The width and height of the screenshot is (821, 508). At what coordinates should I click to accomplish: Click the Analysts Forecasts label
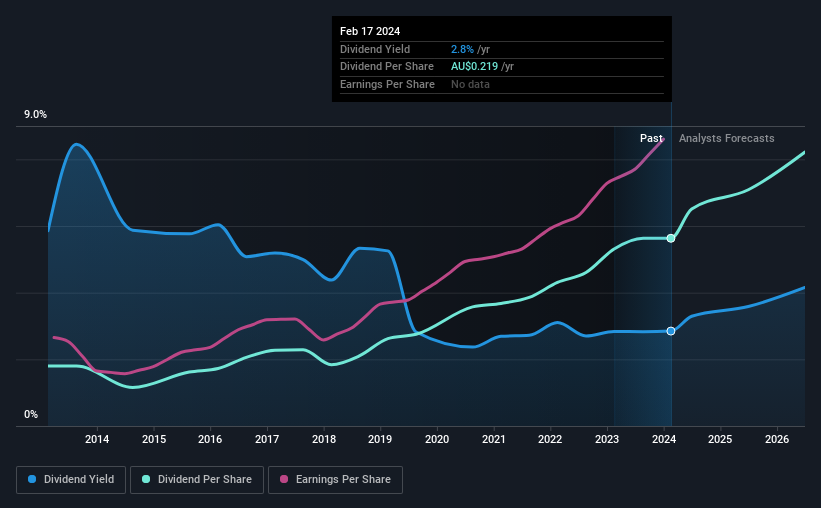point(727,138)
